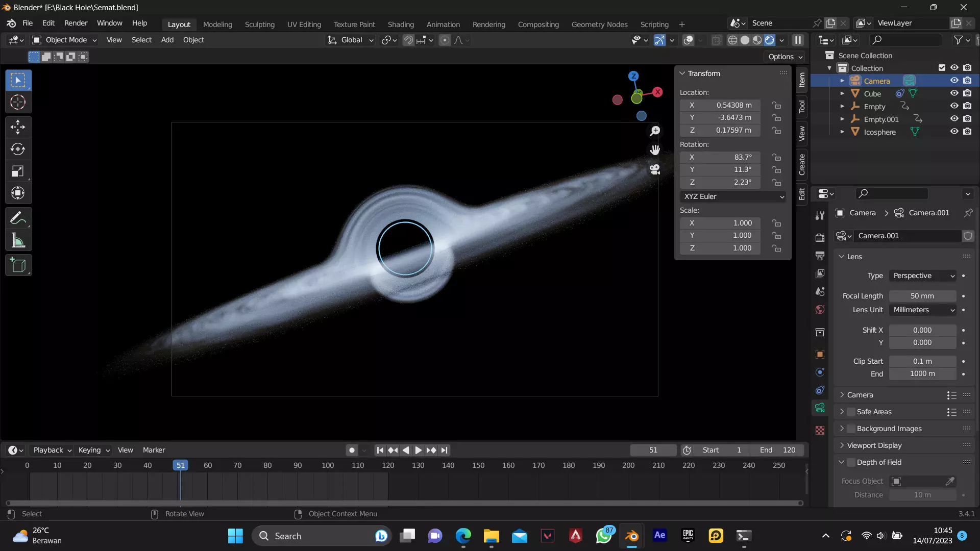Select the Add Cube tool
This screenshot has width=980, height=551.
click(x=18, y=265)
